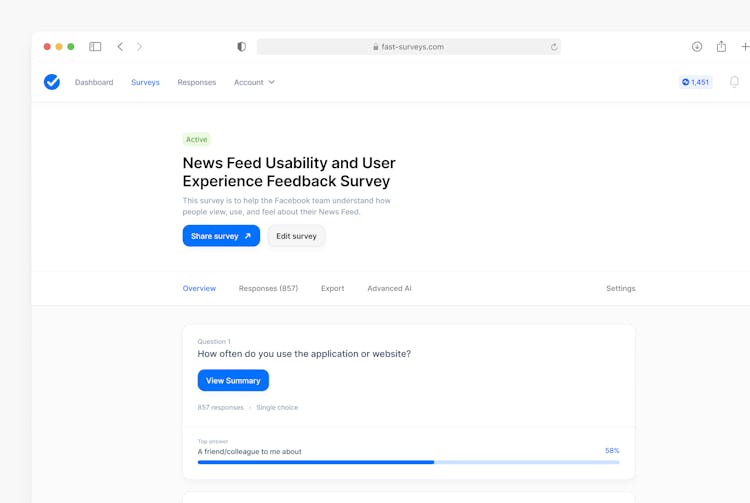Click the browser share icon
Viewport: 750px width, 503px height.
coord(721,47)
